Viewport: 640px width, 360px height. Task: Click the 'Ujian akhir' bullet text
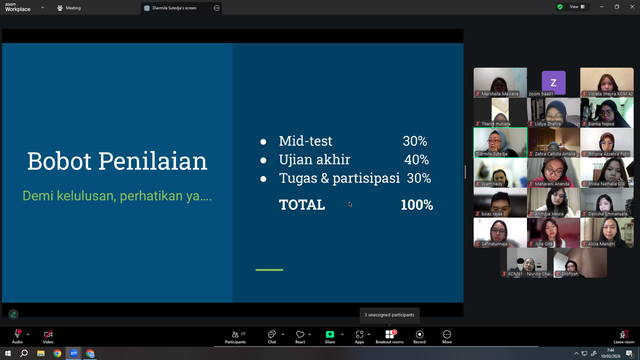pyautogui.click(x=314, y=160)
